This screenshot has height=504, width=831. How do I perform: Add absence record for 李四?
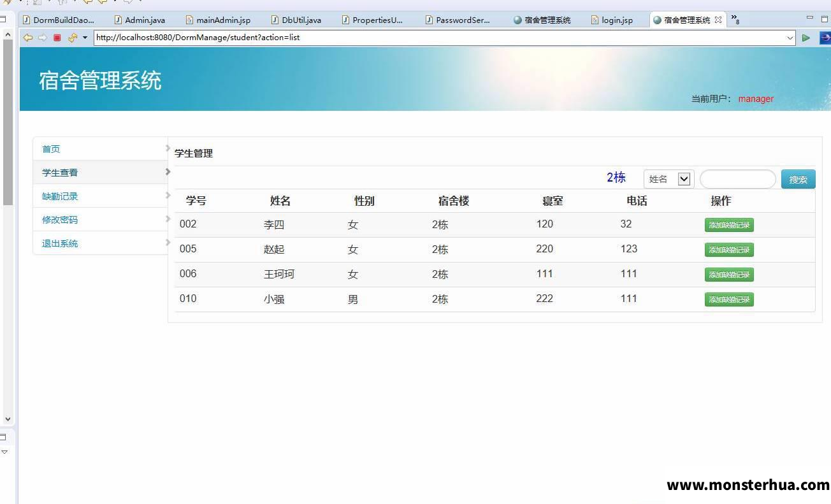tap(729, 225)
